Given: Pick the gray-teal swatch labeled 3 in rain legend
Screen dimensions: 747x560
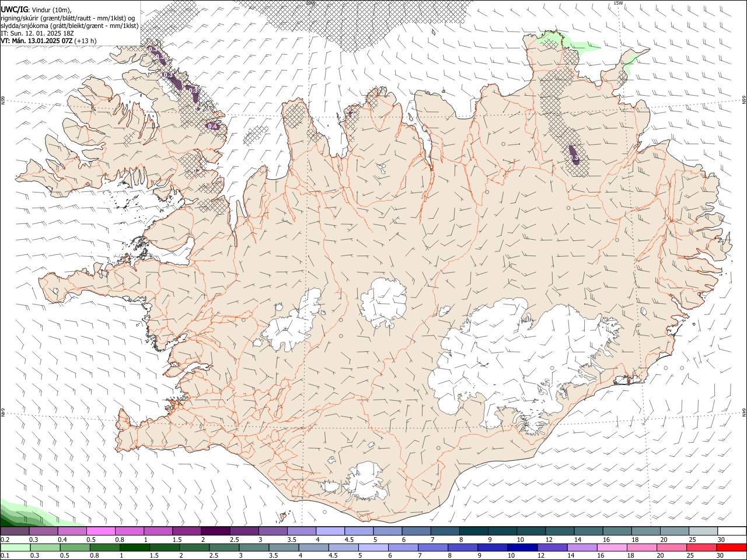Looking at the screenshot, I should 254,547.
